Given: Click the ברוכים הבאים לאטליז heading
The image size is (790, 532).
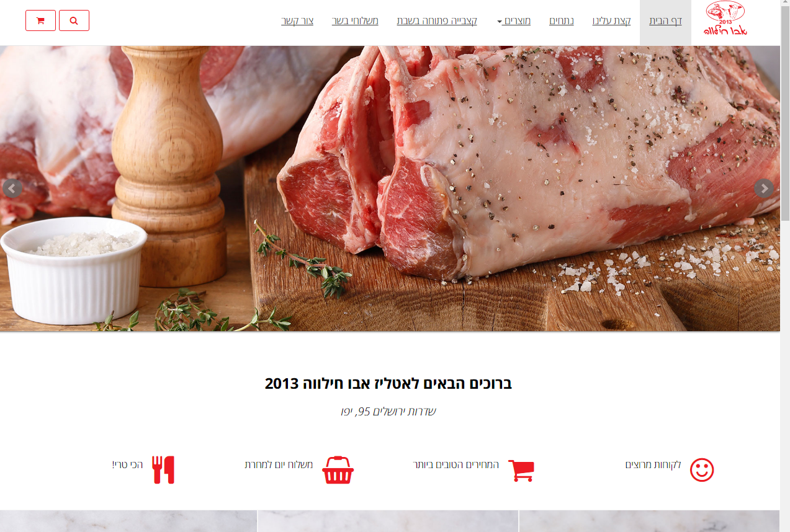Looking at the screenshot, I should pyautogui.click(x=388, y=383).
